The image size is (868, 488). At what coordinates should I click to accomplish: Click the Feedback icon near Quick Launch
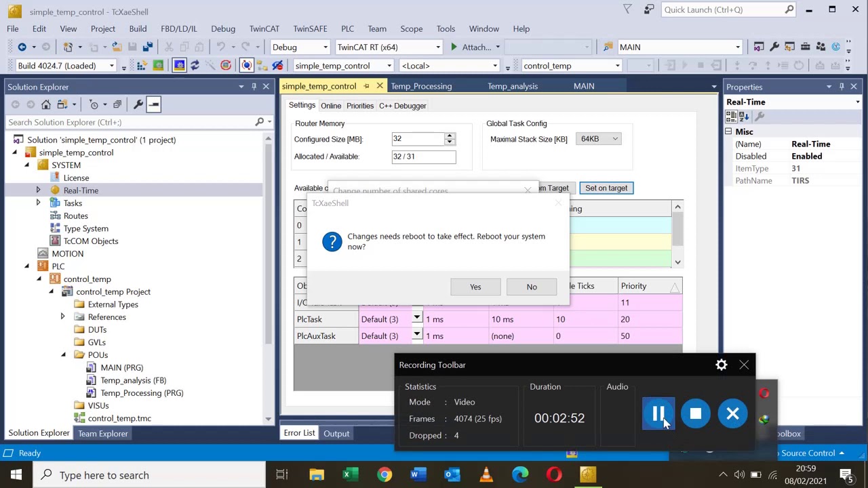(x=649, y=9)
